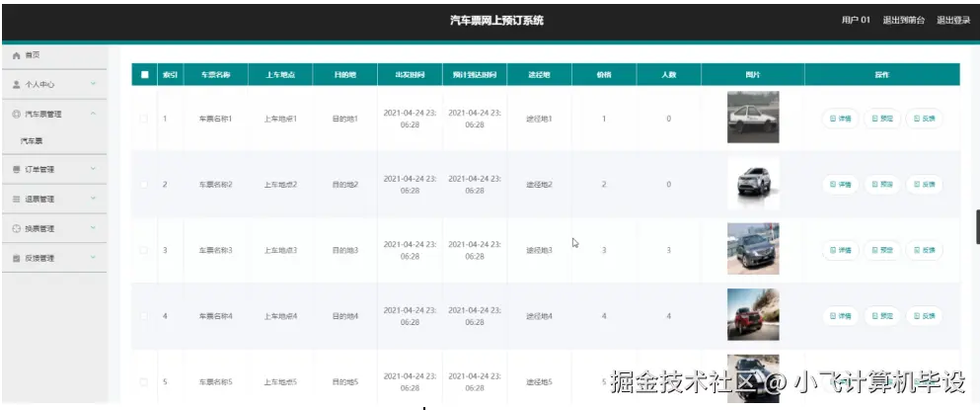Click 预定 for 车票名称2
980x410 pixels.
click(x=882, y=184)
